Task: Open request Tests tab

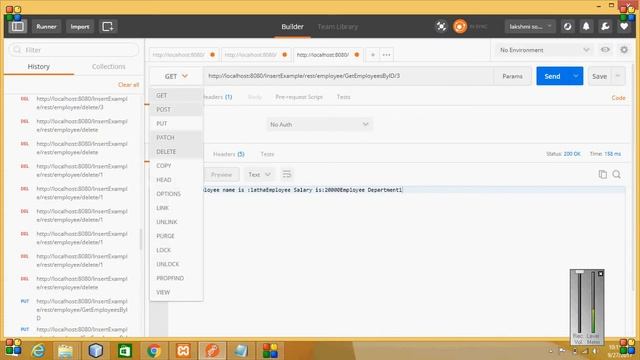Action: (x=344, y=97)
